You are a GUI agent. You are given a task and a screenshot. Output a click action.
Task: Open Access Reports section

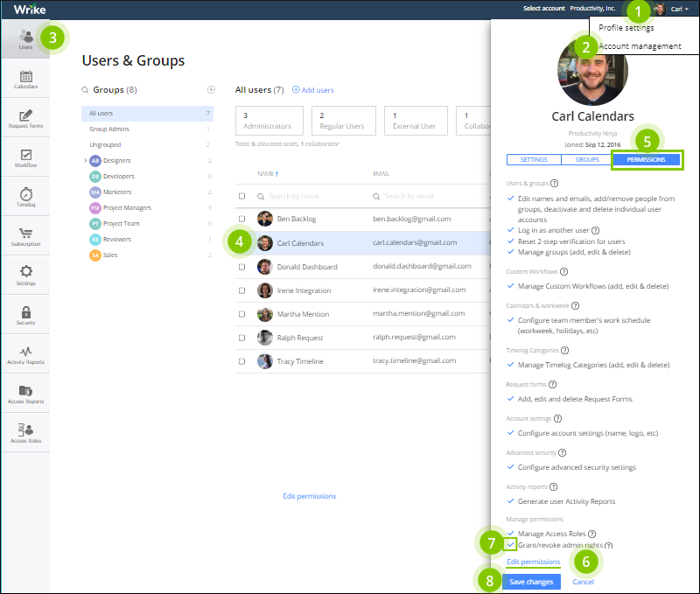(x=25, y=394)
